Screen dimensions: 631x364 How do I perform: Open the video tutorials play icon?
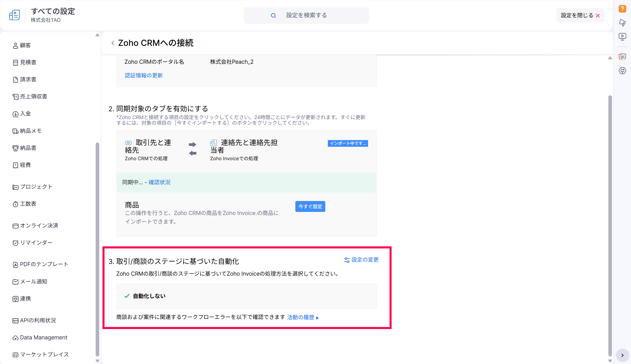coord(622,37)
